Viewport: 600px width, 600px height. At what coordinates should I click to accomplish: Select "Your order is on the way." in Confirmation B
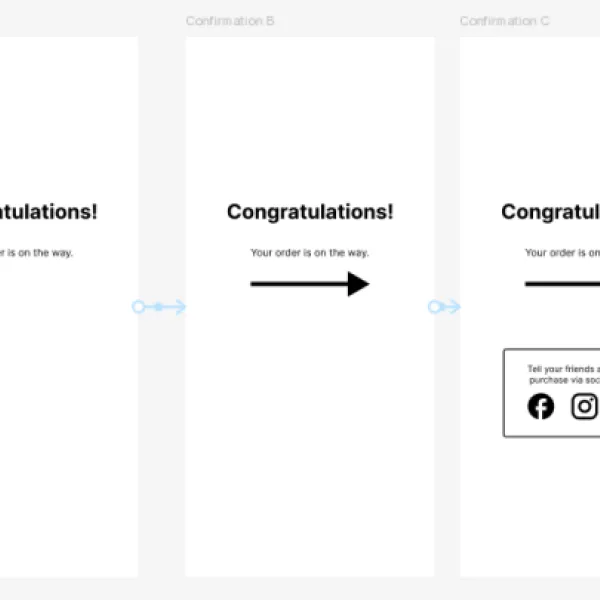point(310,253)
